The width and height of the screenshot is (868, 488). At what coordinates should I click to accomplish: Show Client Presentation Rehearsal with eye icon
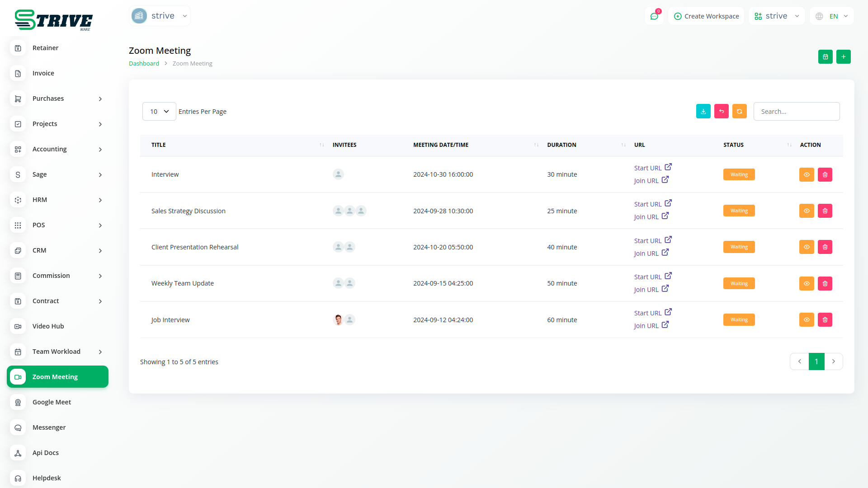(x=806, y=247)
